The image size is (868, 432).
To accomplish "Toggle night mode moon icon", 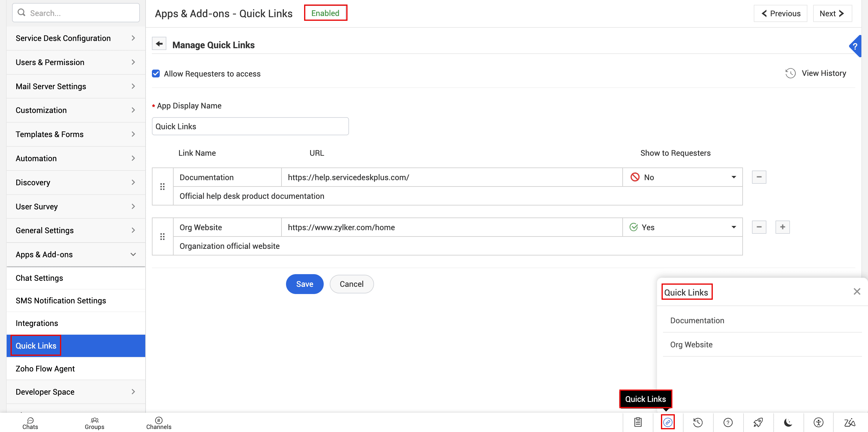I will pyautogui.click(x=788, y=422).
